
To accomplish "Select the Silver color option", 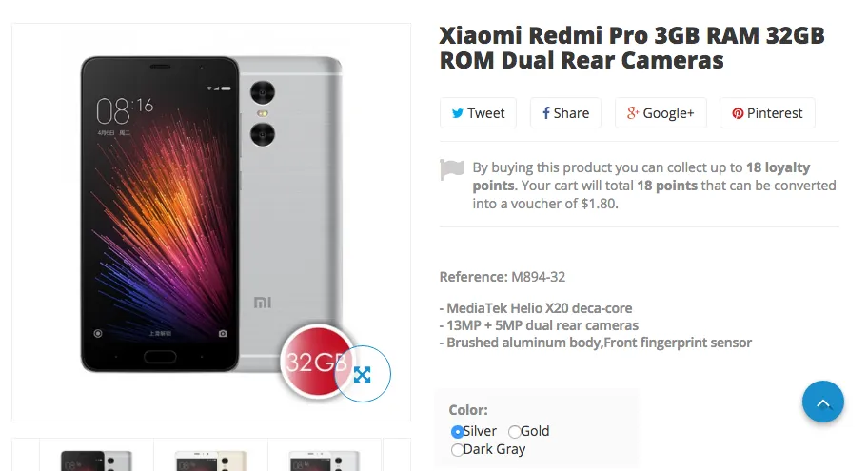I will point(458,432).
